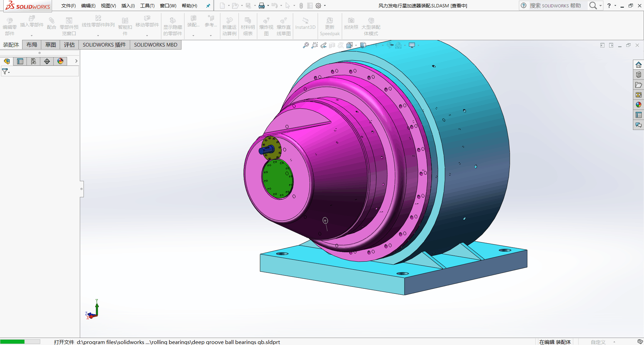Open Appearances color ball task pane icon
This screenshot has height=345, width=644.
[639, 105]
